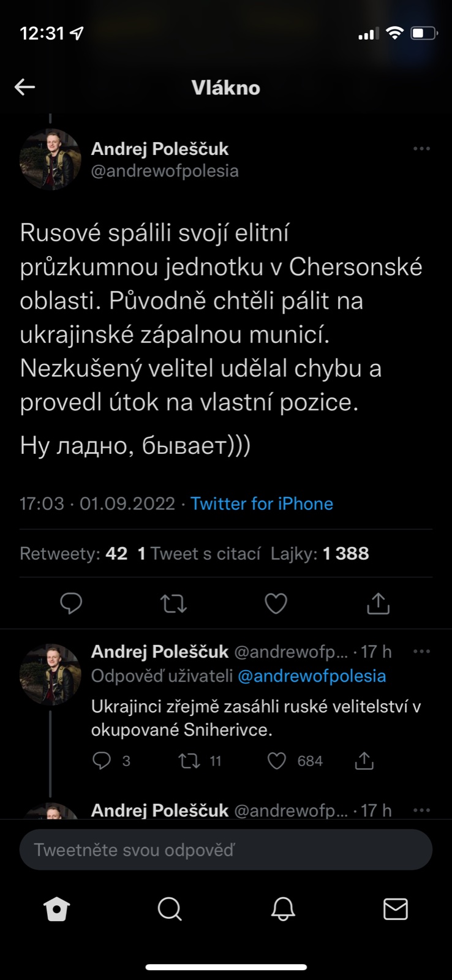The width and height of the screenshot is (452, 980).
Task: Share the Sniherivka reply tweet
Action: [x=364, y=761]
